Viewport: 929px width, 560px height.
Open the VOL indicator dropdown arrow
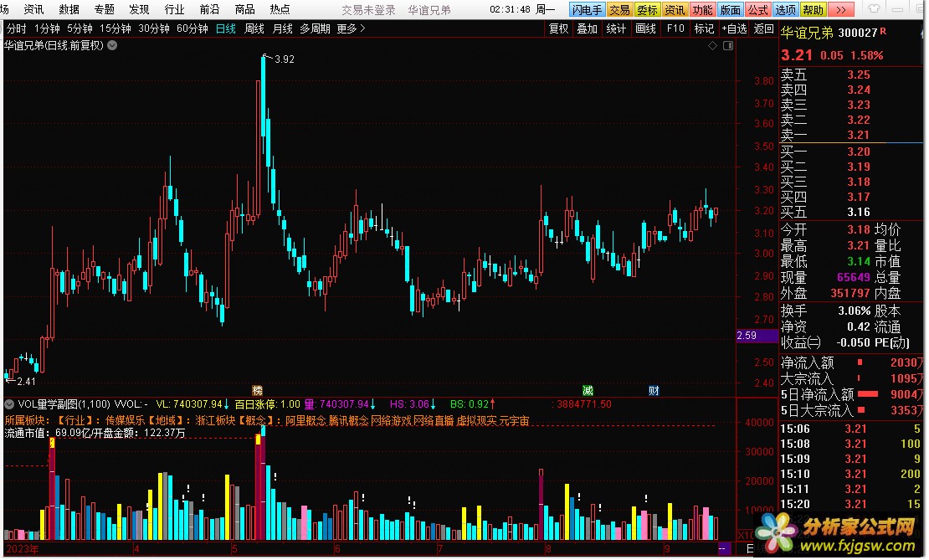[x=9, y=404]
